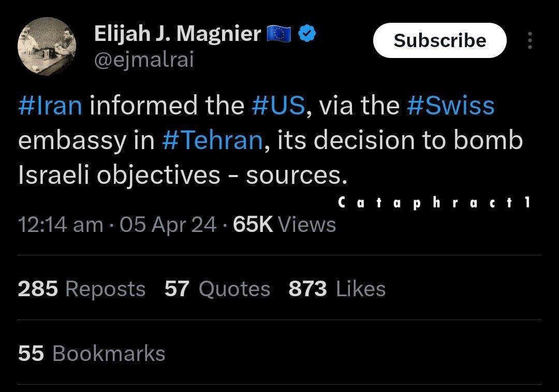Tap the #Swiss hashtag
The height and width of the screenshot is (392, 559).
[x=451, y=106]
